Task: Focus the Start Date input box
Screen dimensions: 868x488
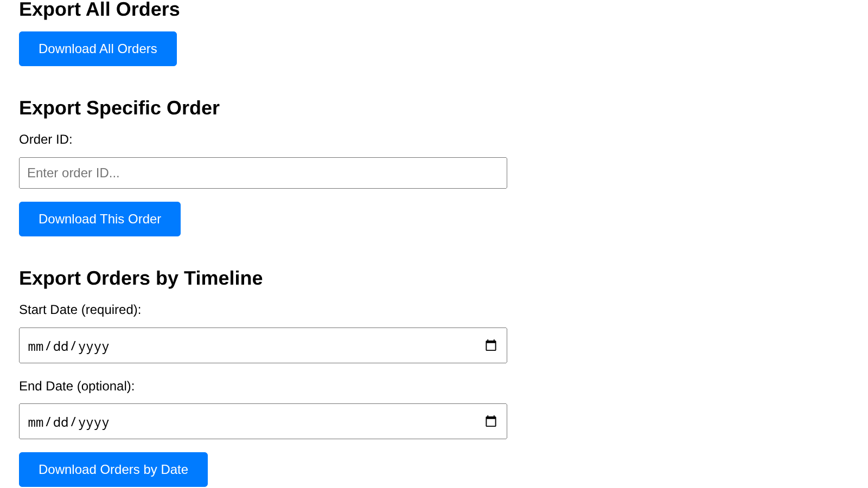Action: pos(271,345)
